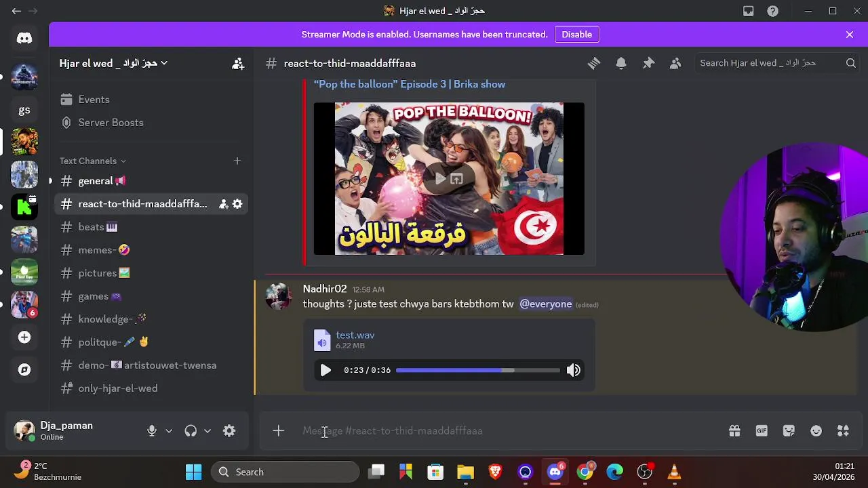Edit react-to-thid channel gear icon
The width and height of the screenshot is (868, 488).
point(237,204)
